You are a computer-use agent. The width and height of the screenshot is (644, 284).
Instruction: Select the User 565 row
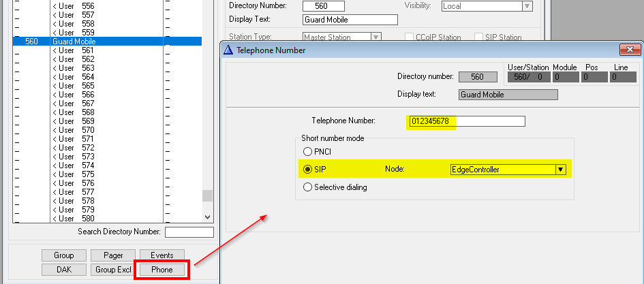tap(107, 86)
